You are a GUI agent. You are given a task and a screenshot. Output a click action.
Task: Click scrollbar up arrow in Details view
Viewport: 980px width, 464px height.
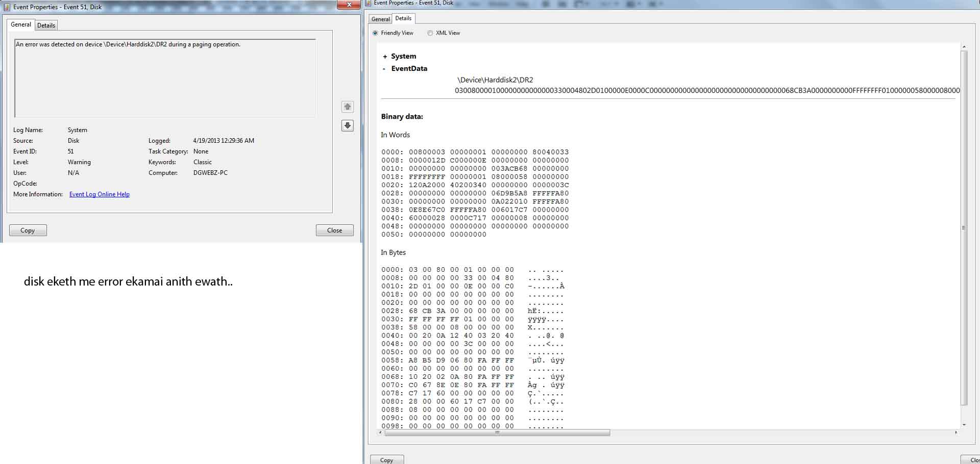point(964,47)
